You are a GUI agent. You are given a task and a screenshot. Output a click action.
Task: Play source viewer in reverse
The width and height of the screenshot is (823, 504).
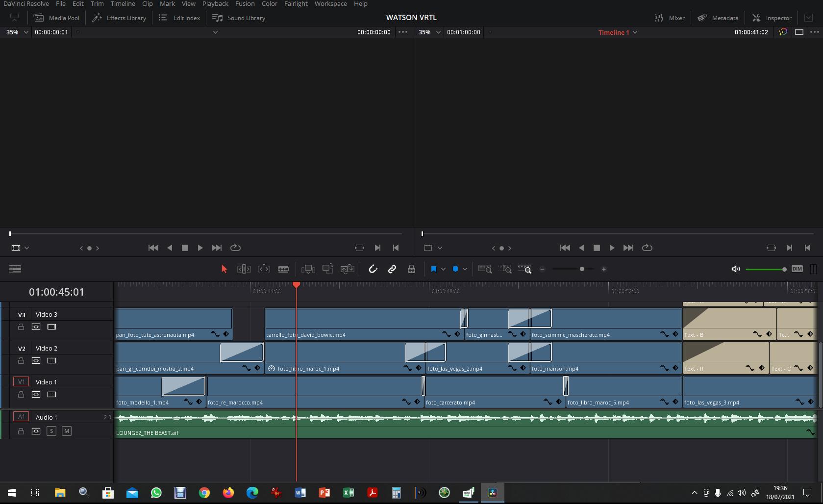[x=170, y=248]
